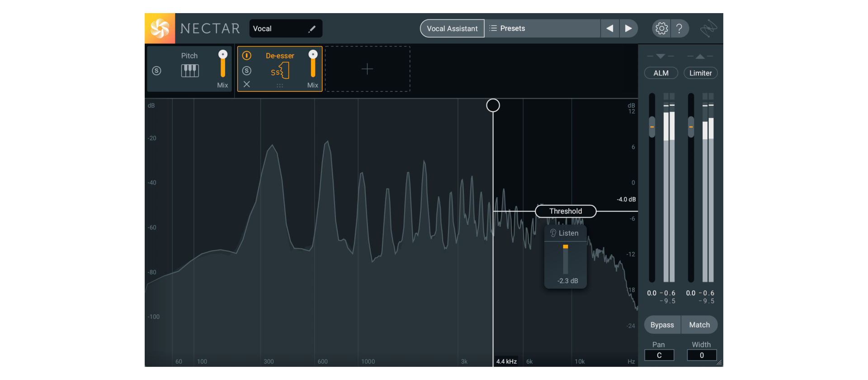
Task: Enable ALM auto level mode
Action: 661,73
